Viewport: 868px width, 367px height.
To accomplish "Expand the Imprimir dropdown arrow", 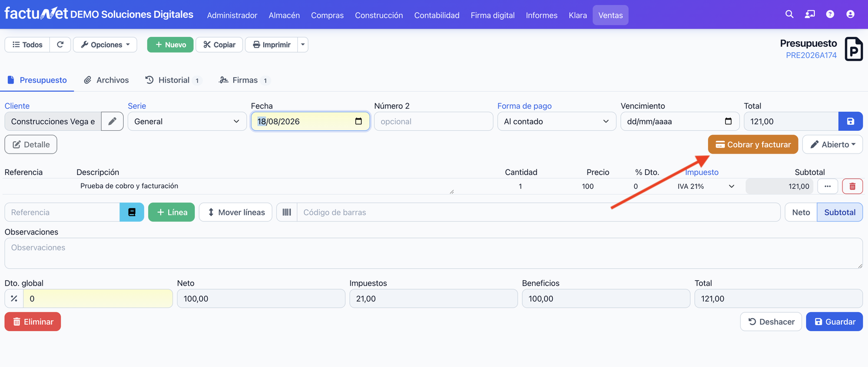I will [x=303, y=45].
